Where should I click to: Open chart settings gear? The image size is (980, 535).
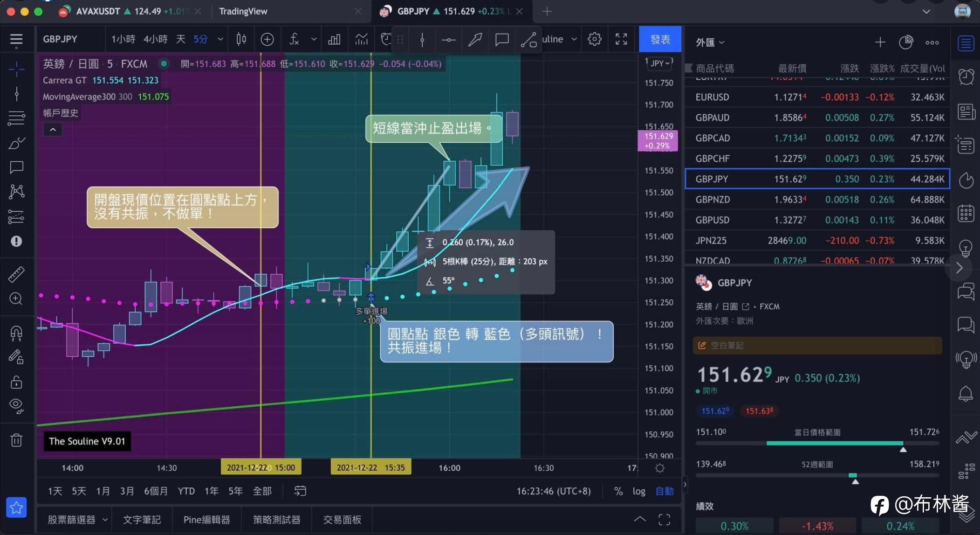[x=594, y=39]
